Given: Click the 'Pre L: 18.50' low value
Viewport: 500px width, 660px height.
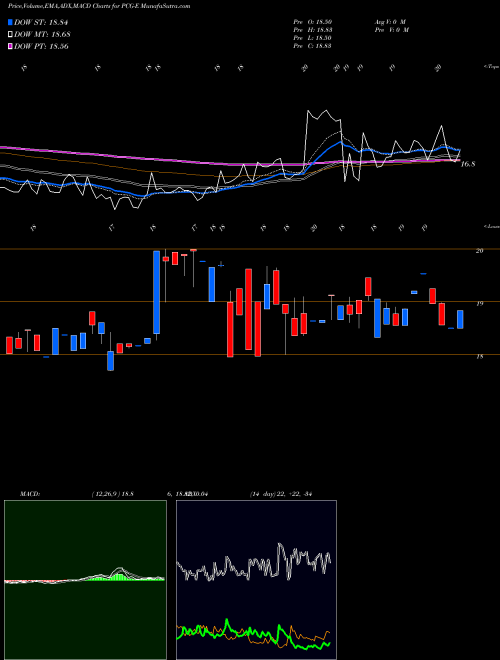Looking at the screenshot, I should tap(313, 38).
